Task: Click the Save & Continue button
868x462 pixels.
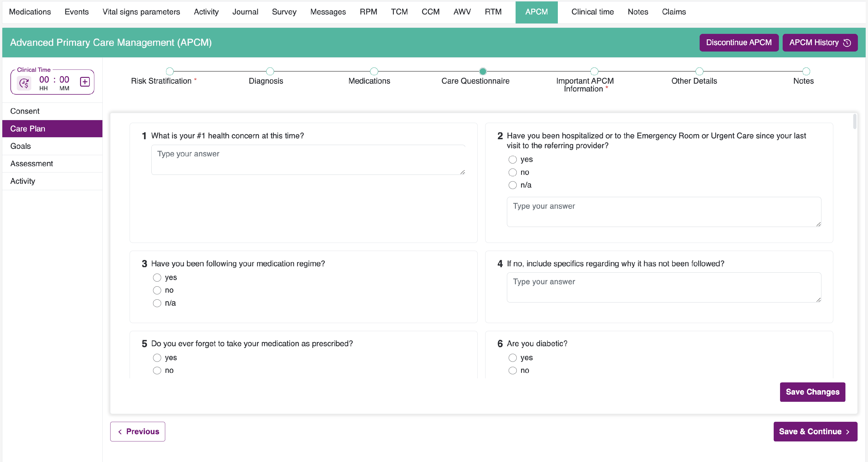Action: [815, 431]
